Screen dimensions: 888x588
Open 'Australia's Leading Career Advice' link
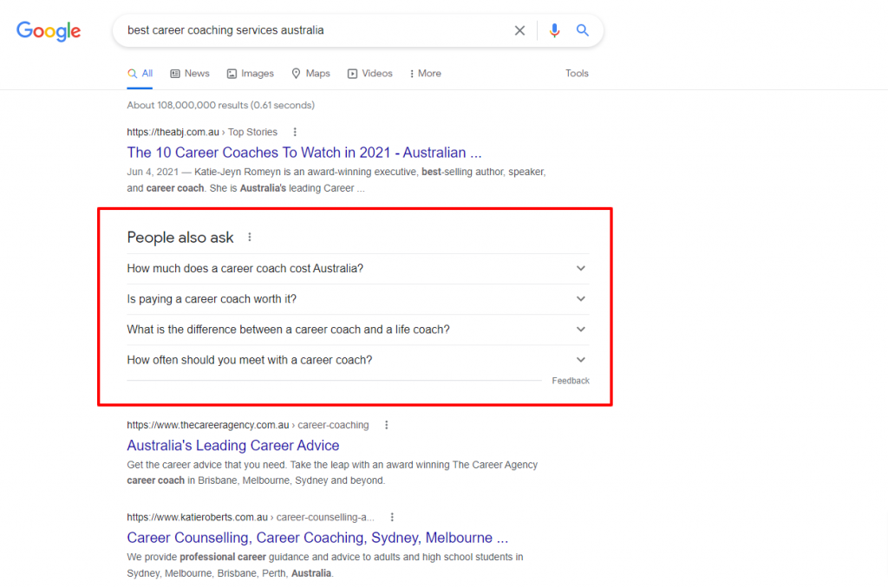point(232,446)
